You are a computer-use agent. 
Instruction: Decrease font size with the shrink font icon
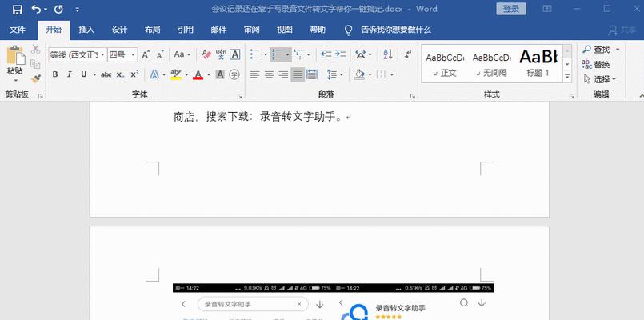coord(160,54)
